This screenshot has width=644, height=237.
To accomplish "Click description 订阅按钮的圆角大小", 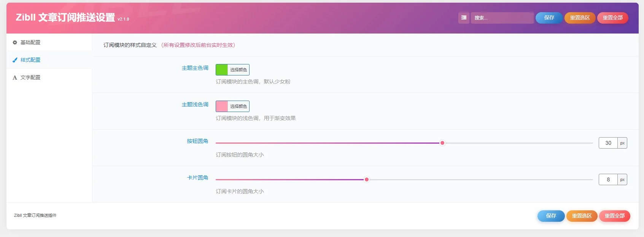I will [240, 155].
